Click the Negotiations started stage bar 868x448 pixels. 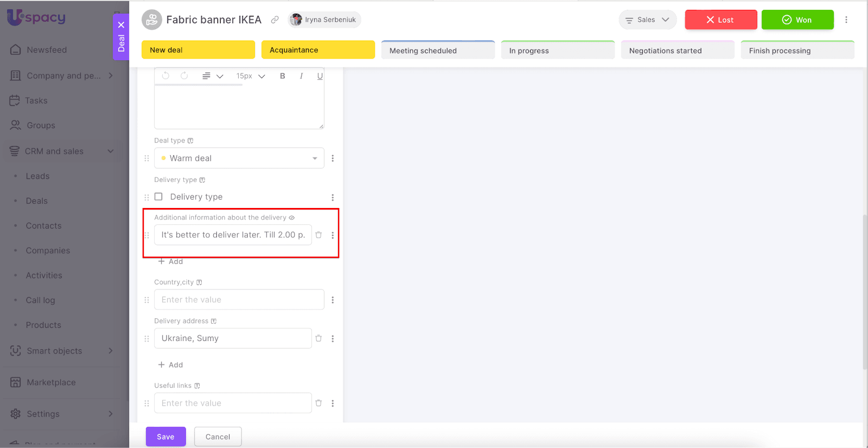pos(677,51)
